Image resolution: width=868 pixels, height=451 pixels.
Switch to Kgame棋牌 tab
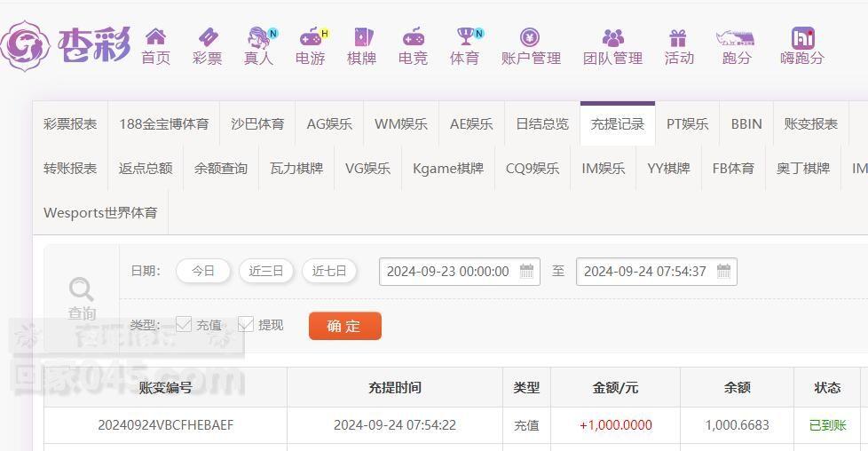(448, 169)
